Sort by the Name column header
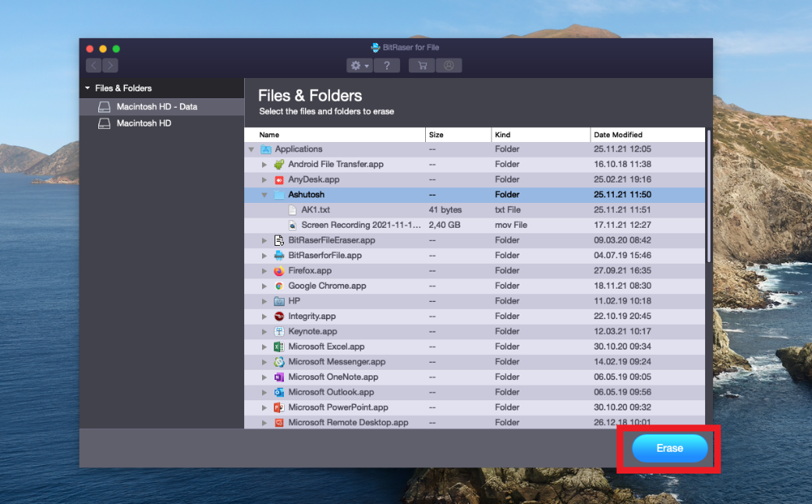 335,135
